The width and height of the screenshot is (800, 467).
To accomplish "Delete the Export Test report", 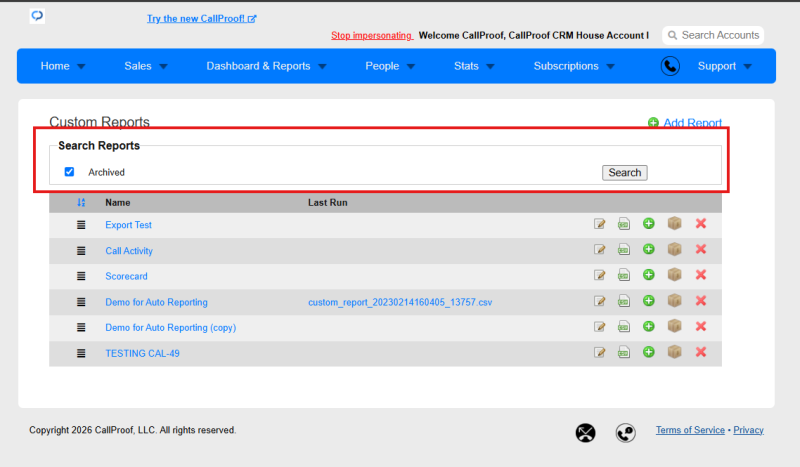I will (701, 224).
